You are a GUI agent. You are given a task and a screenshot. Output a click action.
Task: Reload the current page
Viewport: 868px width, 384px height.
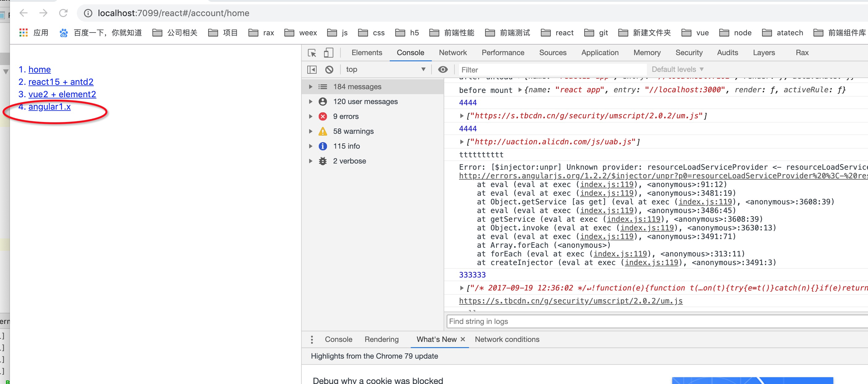point(64,13)
